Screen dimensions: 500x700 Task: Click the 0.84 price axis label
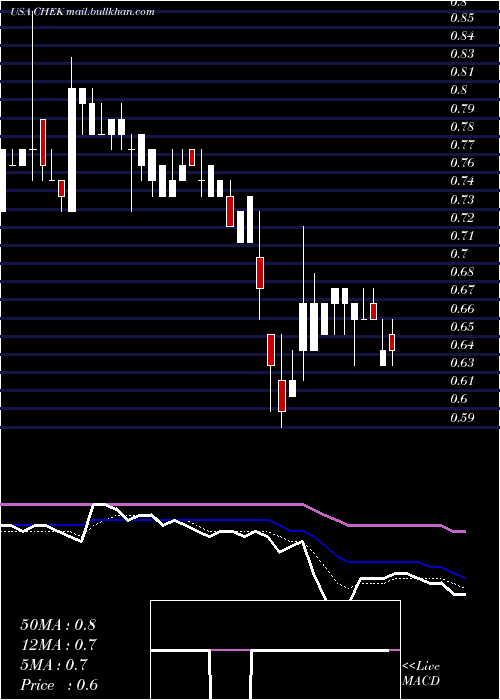[x=461, y=36]
